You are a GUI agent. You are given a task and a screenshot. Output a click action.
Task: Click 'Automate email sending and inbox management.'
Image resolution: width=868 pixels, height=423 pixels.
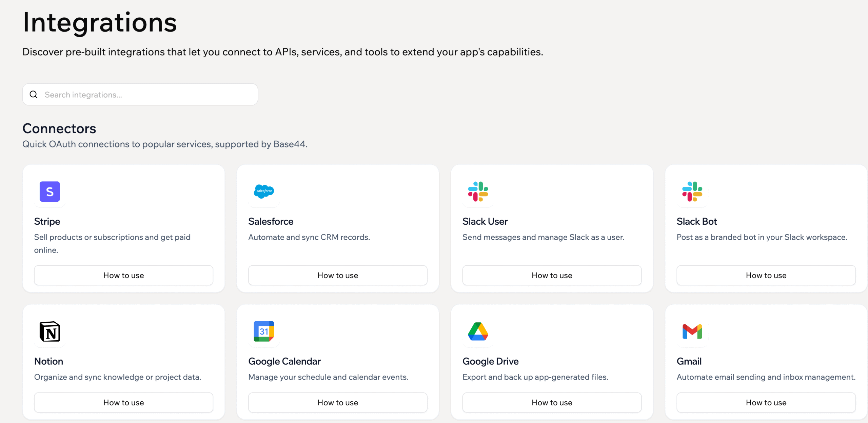(766, 377)
